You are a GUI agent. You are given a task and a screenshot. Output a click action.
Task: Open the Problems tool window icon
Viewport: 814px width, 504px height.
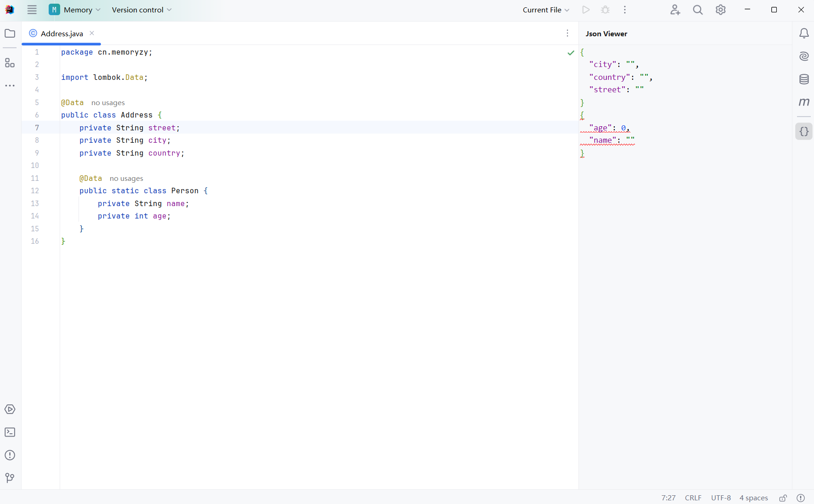(x=10, y=455)
